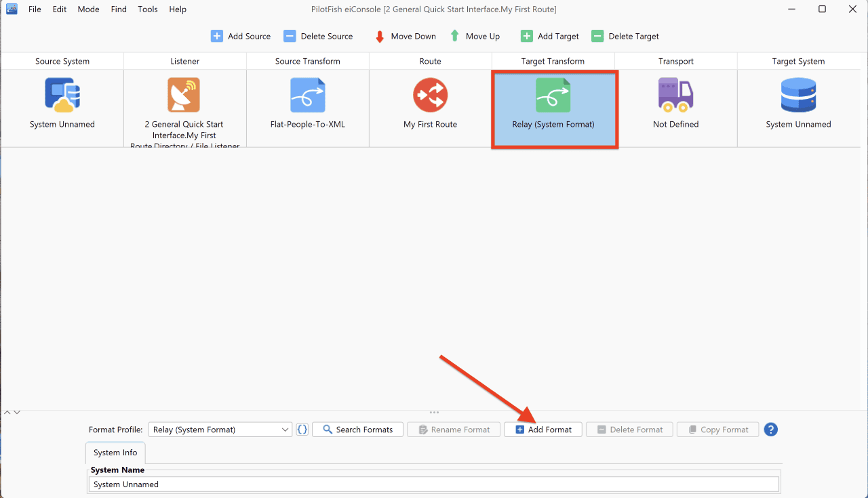Click the curly braces icon beside Format Profile
Screen dimensions: 868x498
click(302, 430)
